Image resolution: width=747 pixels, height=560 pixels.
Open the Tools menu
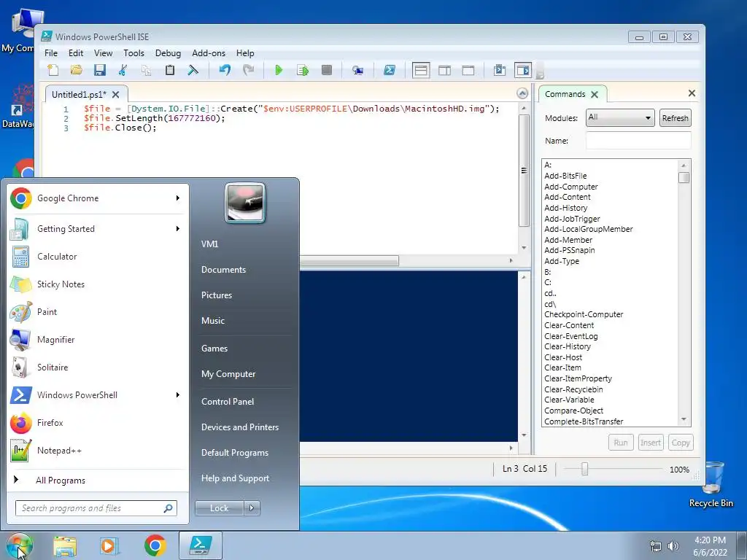(x=133, y=52)
